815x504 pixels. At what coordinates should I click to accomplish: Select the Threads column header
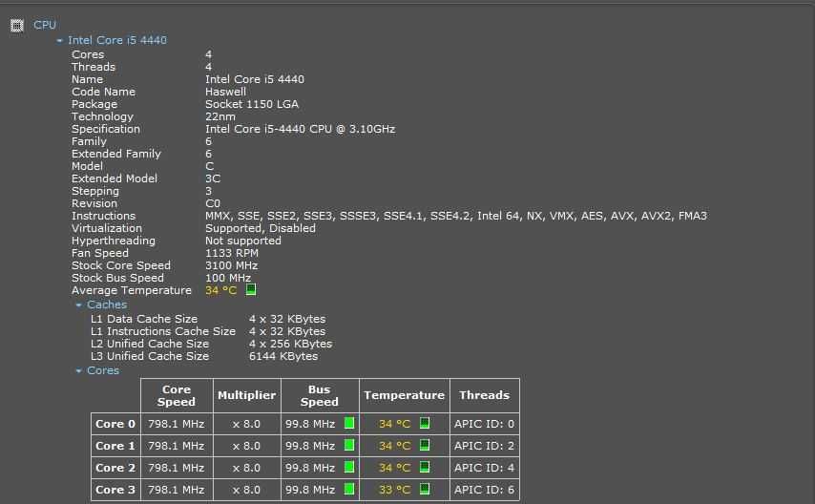point(485,395)
